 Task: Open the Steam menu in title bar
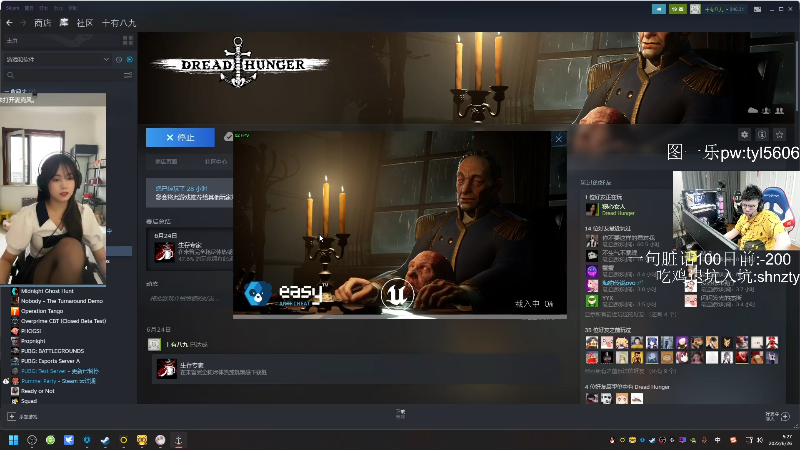coord(13,8)
